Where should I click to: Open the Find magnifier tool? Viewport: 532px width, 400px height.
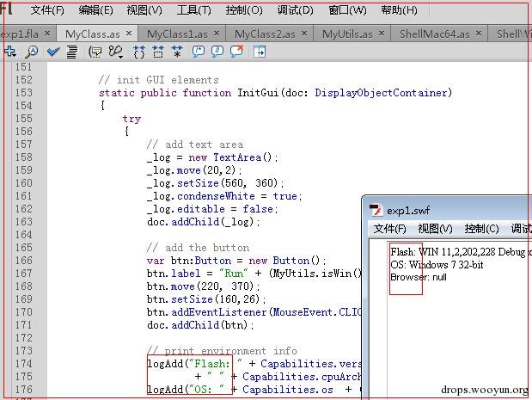pyautogui.click(x=32, y=52)
